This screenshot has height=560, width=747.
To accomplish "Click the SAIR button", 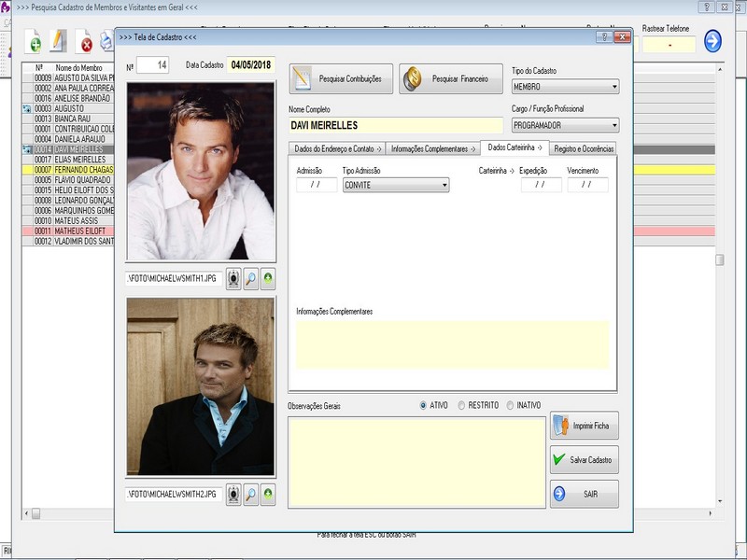I will (585, 495).
